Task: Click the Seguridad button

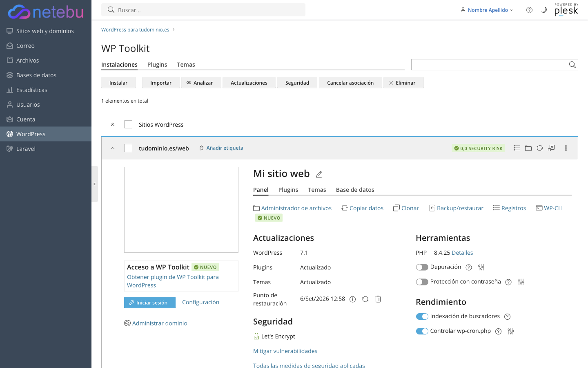Action: [x=297, y=83]
